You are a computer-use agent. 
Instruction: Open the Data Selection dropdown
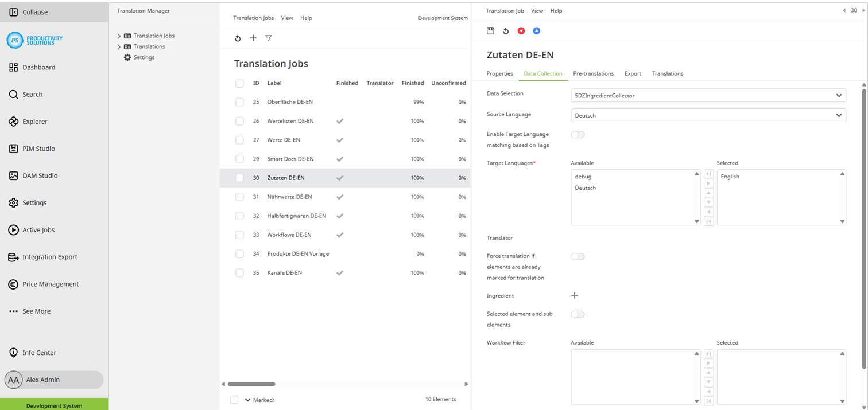click(708, 95)
